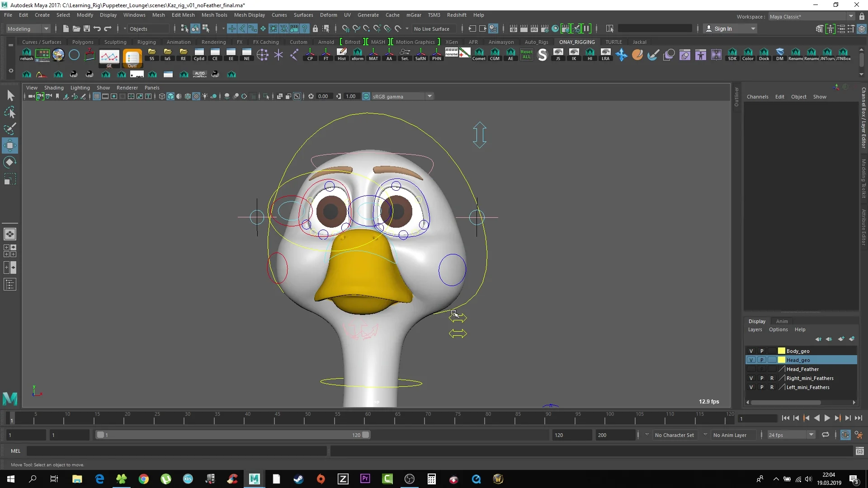Open the layer editor Options menu

pos(778,329)
